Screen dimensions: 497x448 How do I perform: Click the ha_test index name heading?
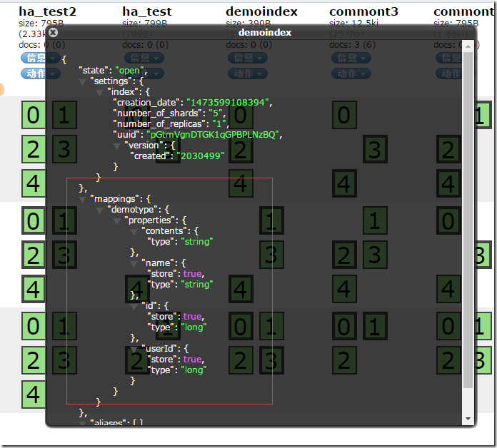pyautogui.click(x=147, y=11)
